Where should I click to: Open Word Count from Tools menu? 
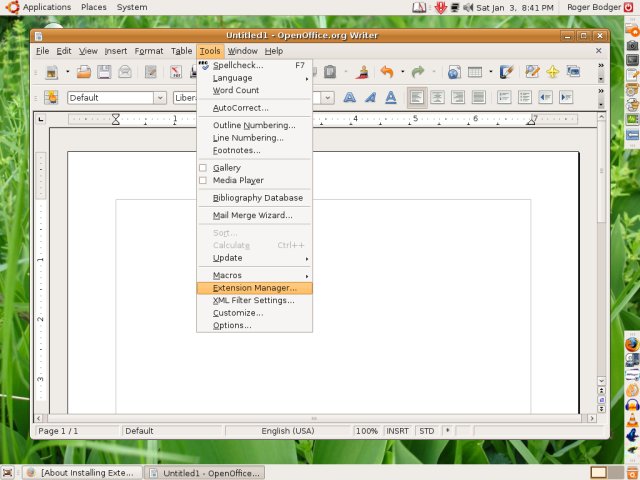coord(254,90)
